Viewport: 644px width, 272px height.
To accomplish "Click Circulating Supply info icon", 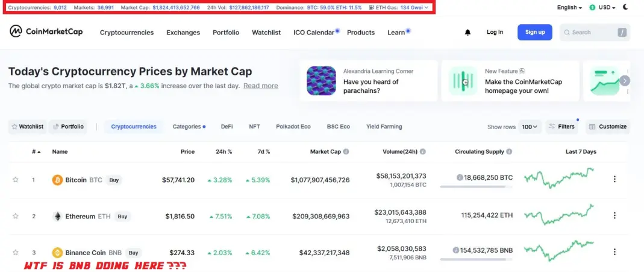I will tap(509, 151).
